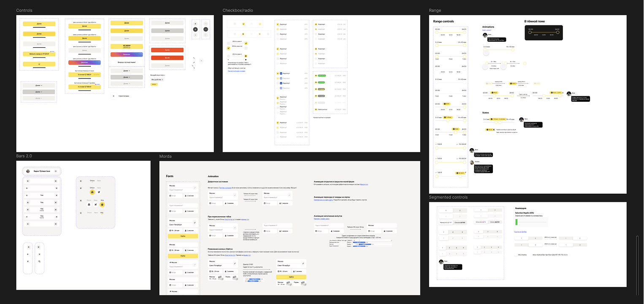Select Авиа tab in top row of tab panel
The image size is (644, 304).
99,181
